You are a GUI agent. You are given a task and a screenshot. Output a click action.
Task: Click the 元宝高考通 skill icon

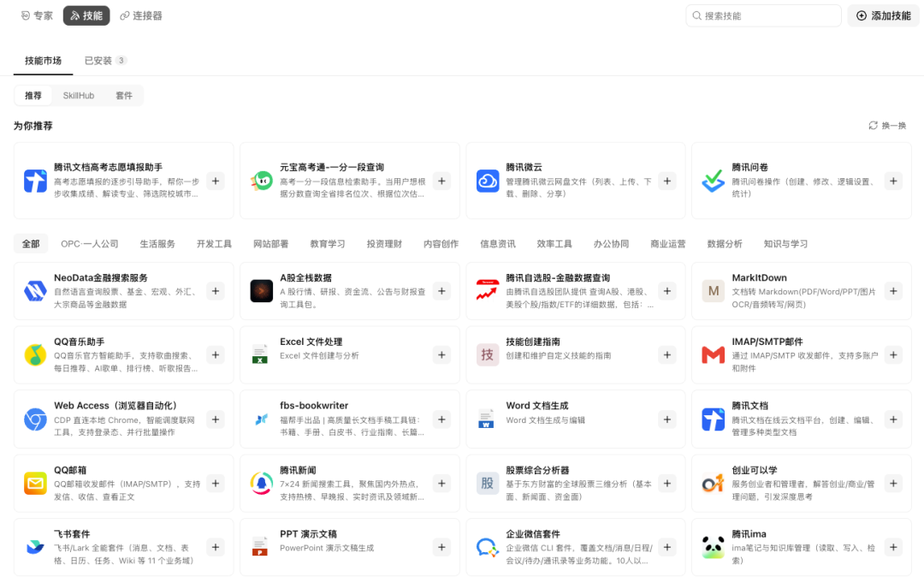[261, 181]
